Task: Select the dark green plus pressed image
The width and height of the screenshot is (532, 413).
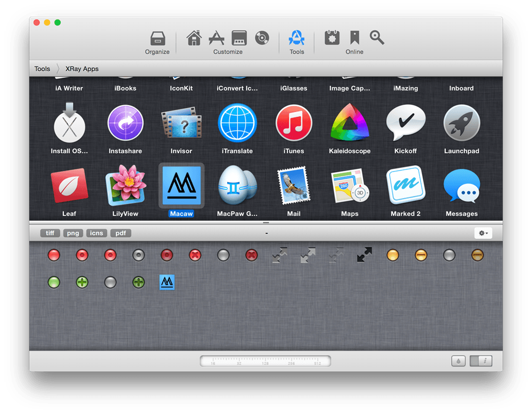Action: (138, 282)
